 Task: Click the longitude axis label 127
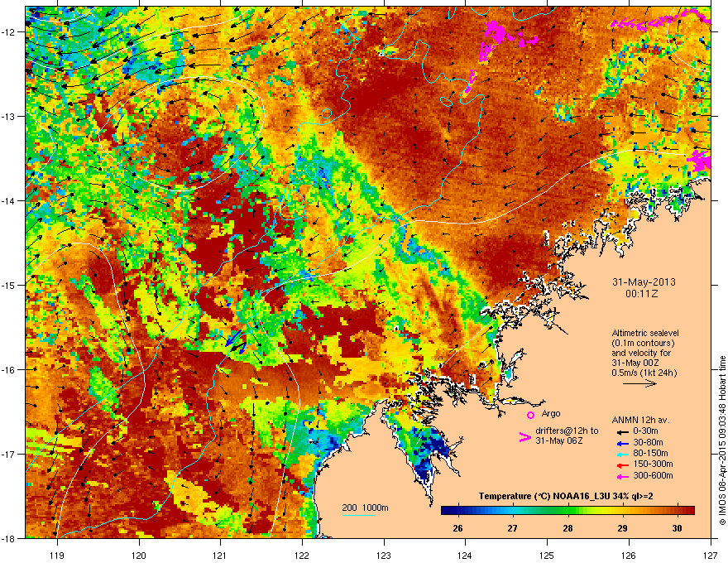[x=711, y=555]
